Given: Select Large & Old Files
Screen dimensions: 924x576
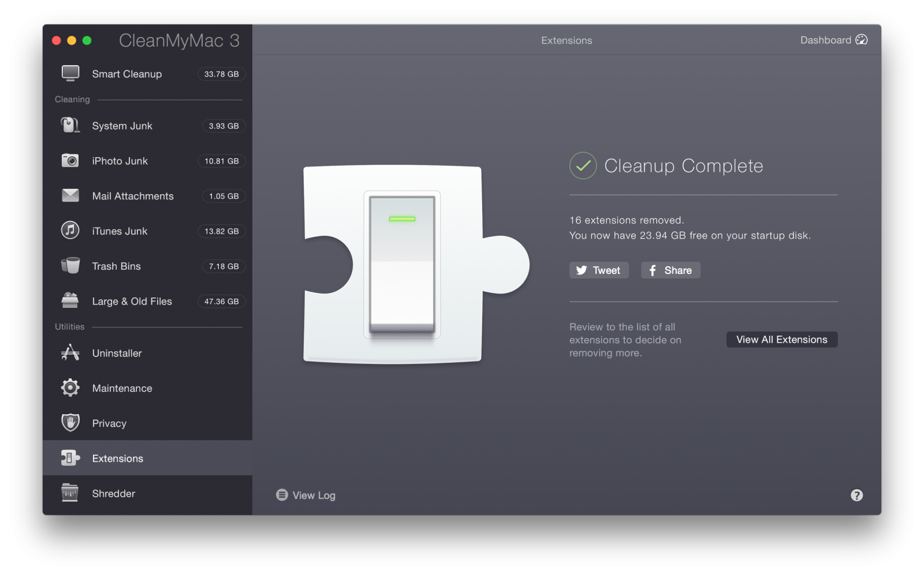Looking at the screenshot, I should (147, 301).
